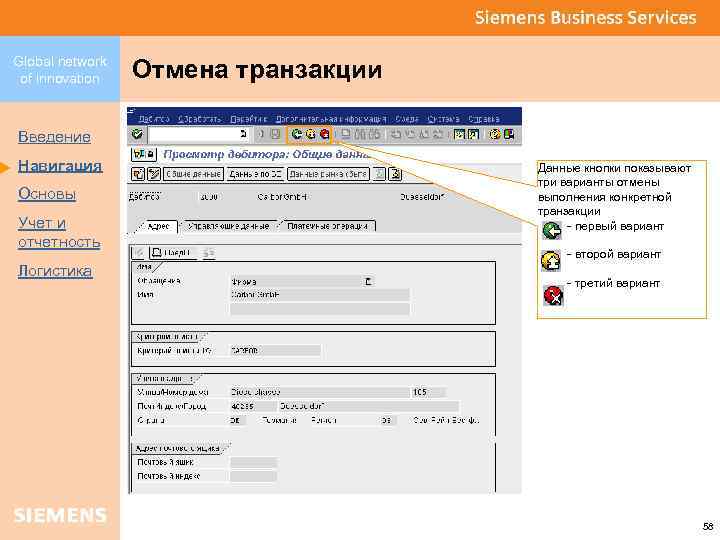The height and width of the screenshot is (540, 720).
Task: Switch to the Платежные операции tab
Action: (327, 226)
